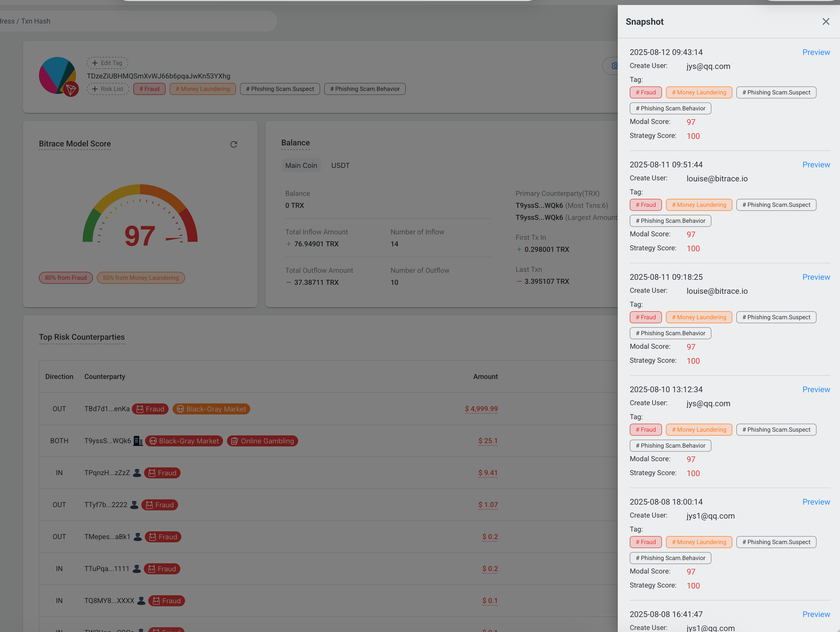Select the Main Coin tab
Viewport: 840px width, 632px height.
pyautogui.click(x=301, y=165)
